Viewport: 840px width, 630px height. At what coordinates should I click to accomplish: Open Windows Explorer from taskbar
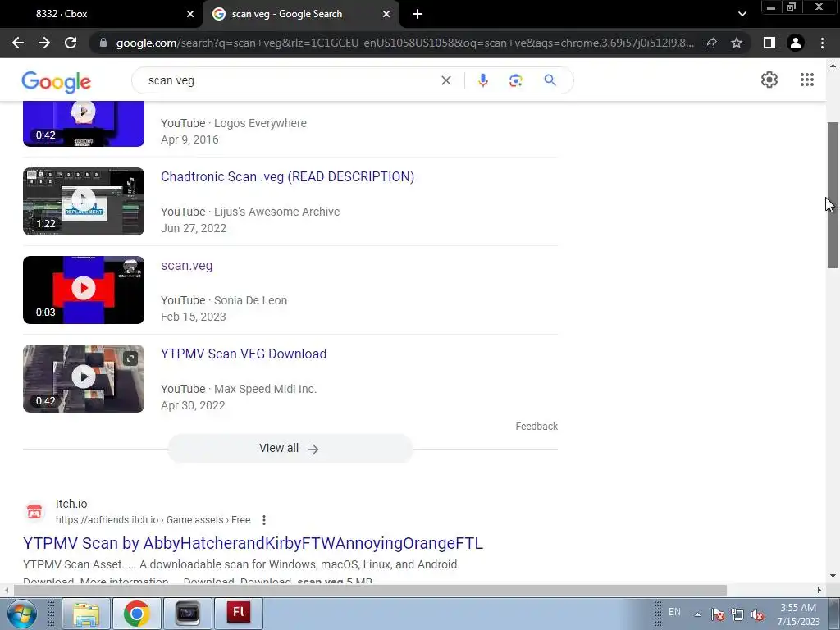click(85, 614)
